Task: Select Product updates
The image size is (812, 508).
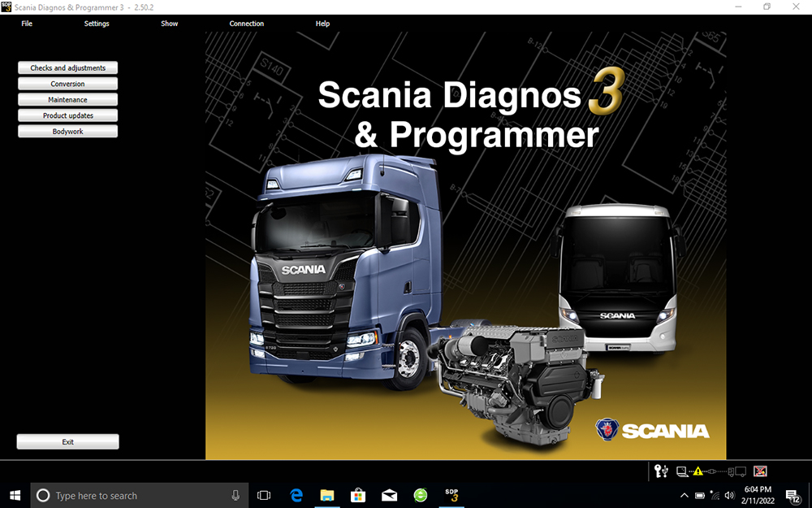Action: coord(68,115)
